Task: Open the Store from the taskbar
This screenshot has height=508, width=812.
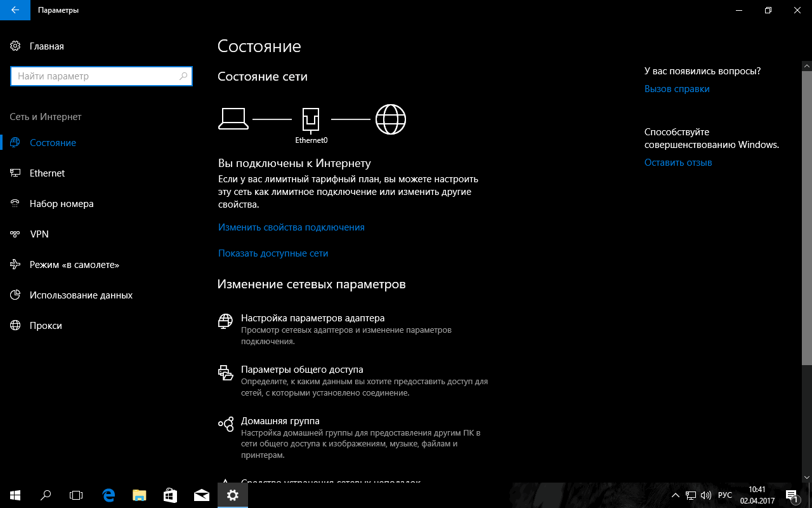Action: 171,495
